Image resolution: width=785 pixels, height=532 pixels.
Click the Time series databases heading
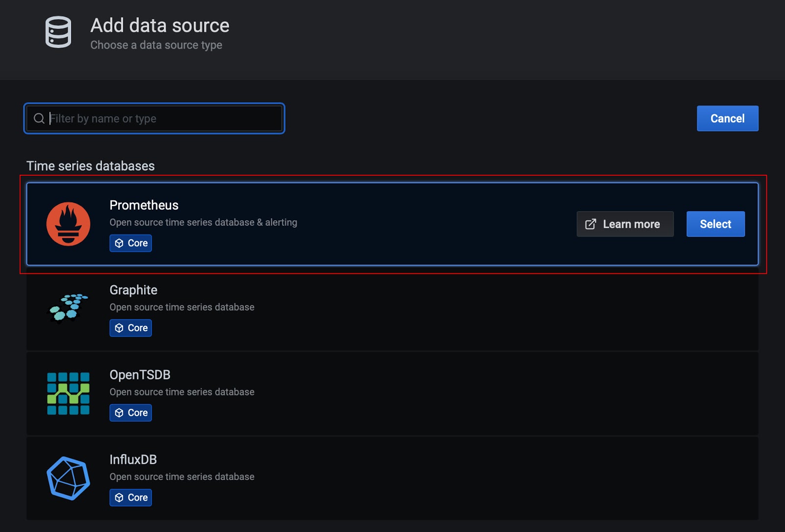[90, 166]
